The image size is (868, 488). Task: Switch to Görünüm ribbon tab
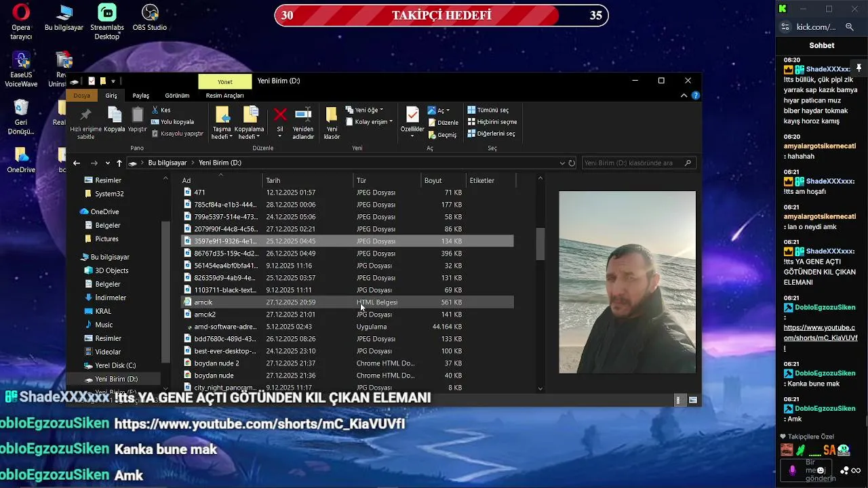[x=177, y=96]
